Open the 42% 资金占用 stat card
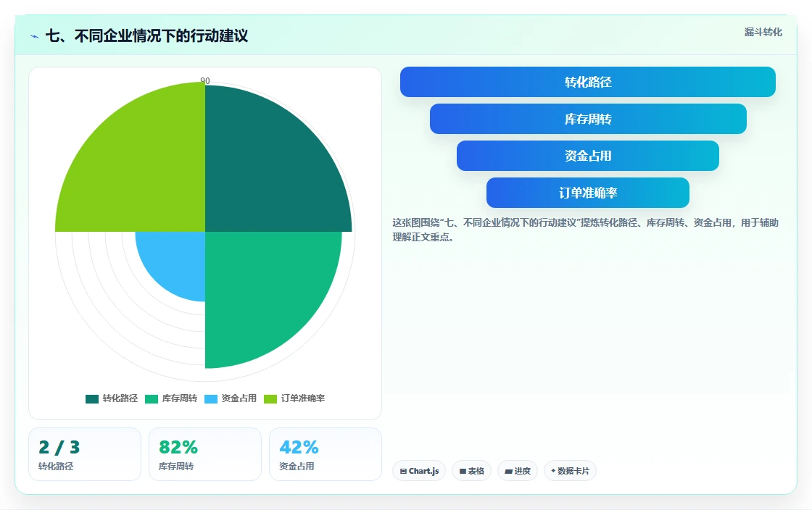 [x=326, y=454]
